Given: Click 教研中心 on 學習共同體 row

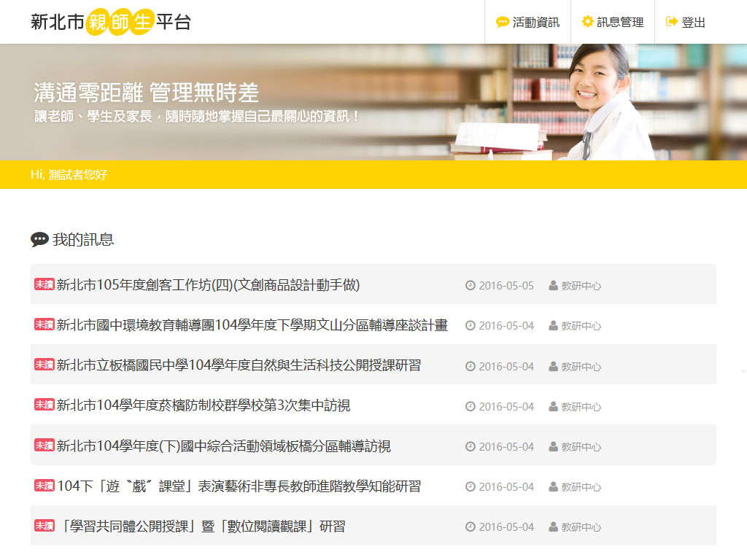Looking at the screenshot, I should point(581,527).
